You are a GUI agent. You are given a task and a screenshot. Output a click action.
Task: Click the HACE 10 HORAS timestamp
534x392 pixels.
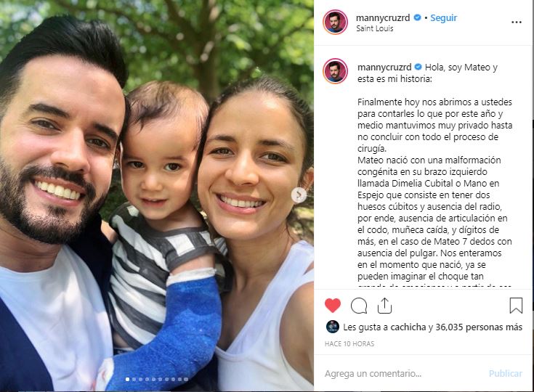click(x=349, y=343)
